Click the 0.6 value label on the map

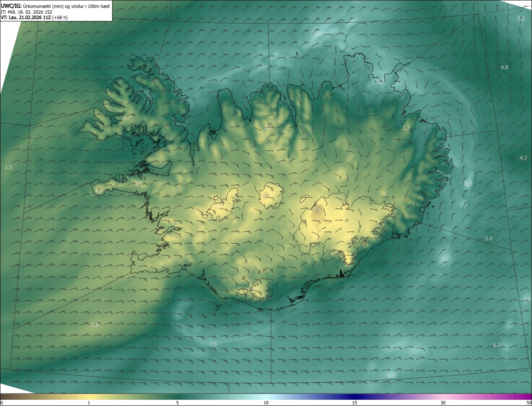tap(317, 210)
